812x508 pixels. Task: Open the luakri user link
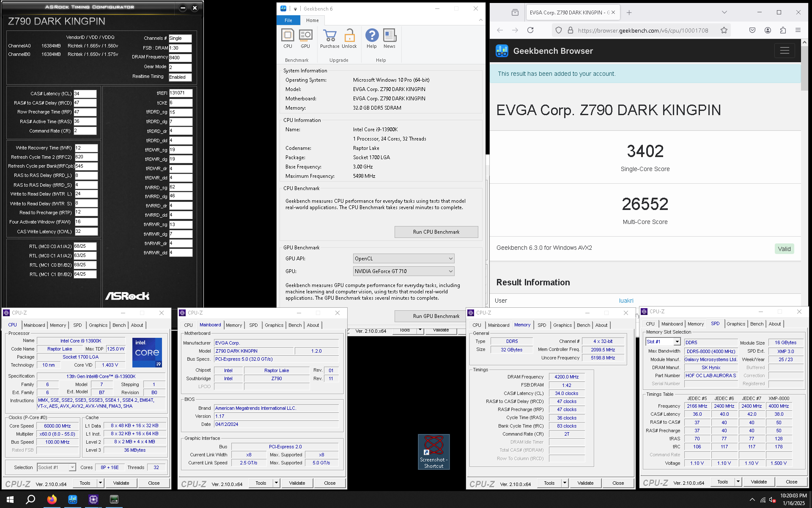[x=626, y=301]
